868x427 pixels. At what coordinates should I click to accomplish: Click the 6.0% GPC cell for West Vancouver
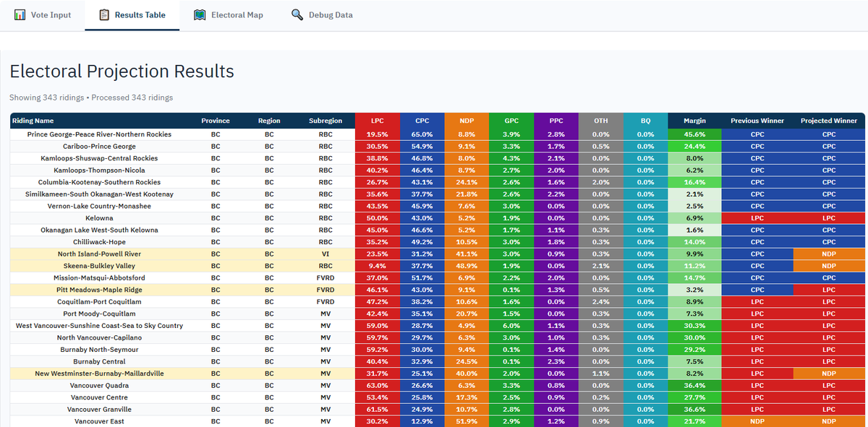511,325
